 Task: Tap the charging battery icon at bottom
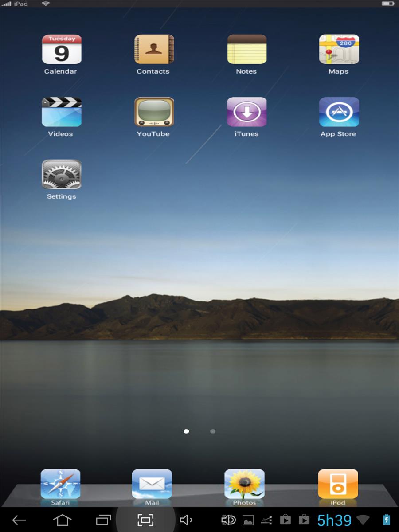(387, 520)
